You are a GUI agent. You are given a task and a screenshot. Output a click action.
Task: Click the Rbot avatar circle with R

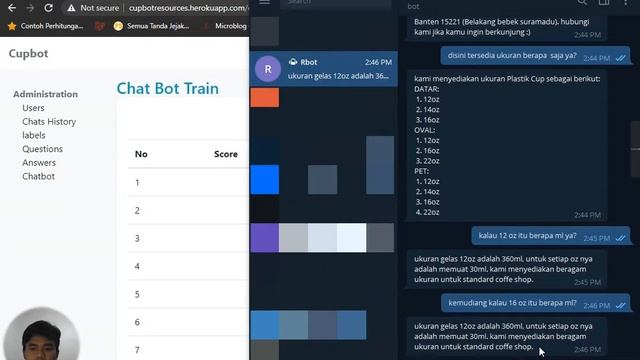pyautogui.click(x=268, y=69)
